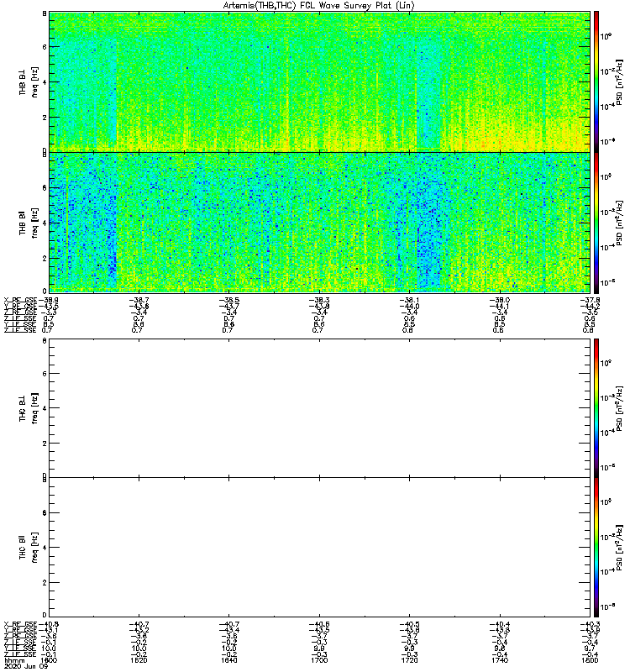Click the THB X_RE_GSE value -38.9
630x672 pixels.
pyautogui.click(x=49, y=300)
